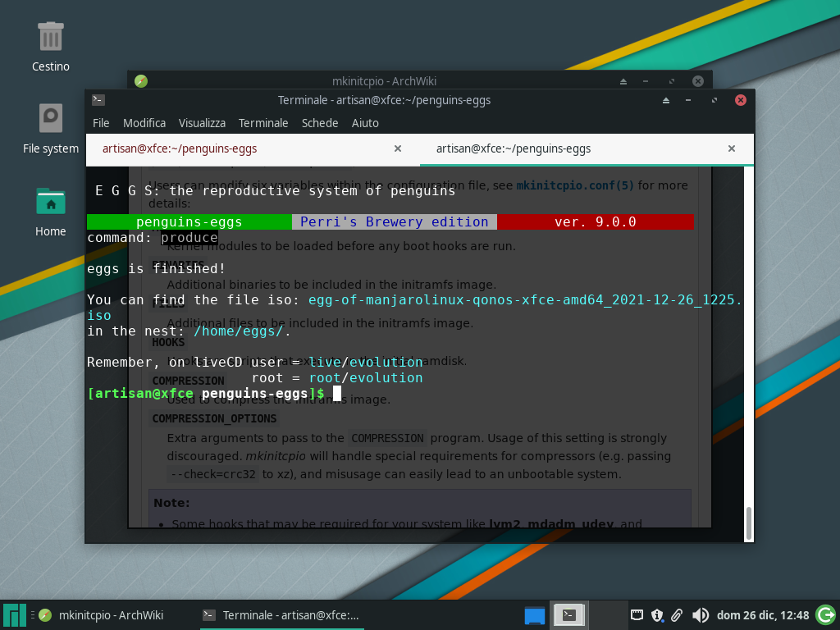
Task: Click the root/evolution credentials text
Action: tap(366, 377)
